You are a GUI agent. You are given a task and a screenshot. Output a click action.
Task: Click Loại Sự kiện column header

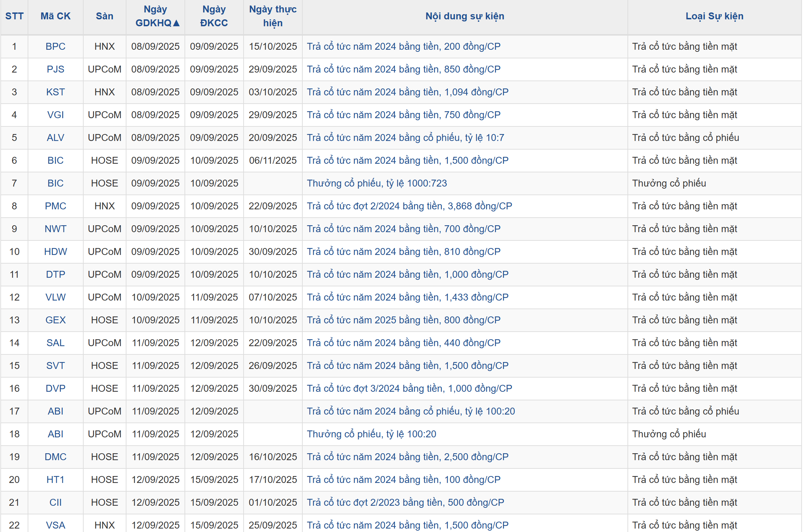coord(714,16)
